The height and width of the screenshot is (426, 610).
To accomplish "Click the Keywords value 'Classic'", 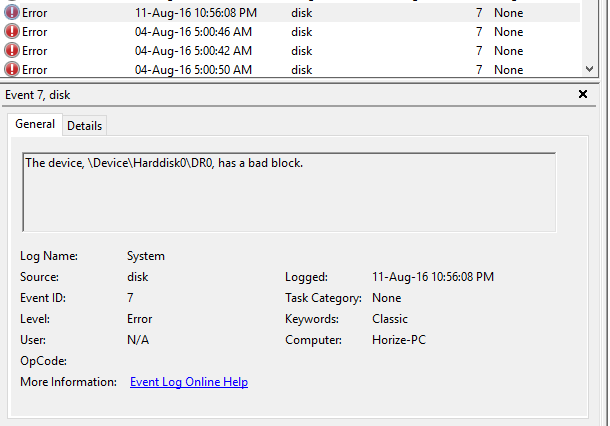I will point(390,319).
